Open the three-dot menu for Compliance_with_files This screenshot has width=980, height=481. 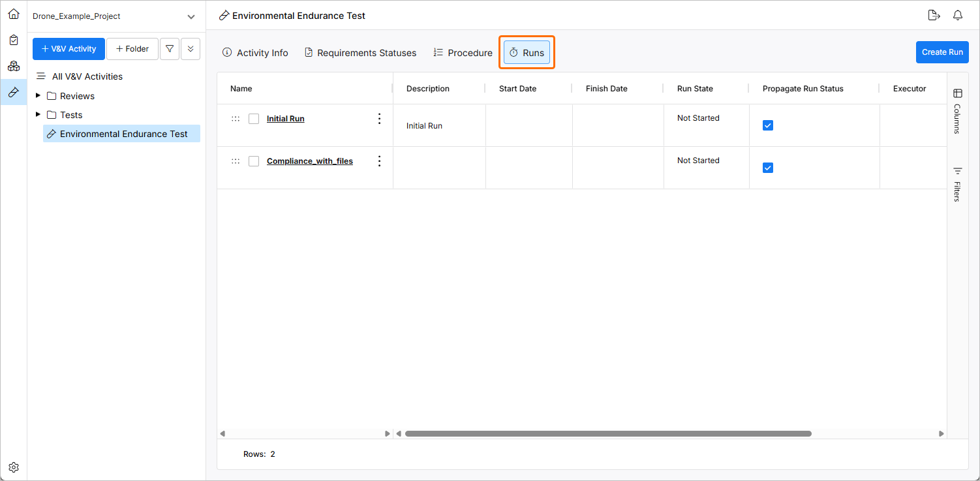379,161
